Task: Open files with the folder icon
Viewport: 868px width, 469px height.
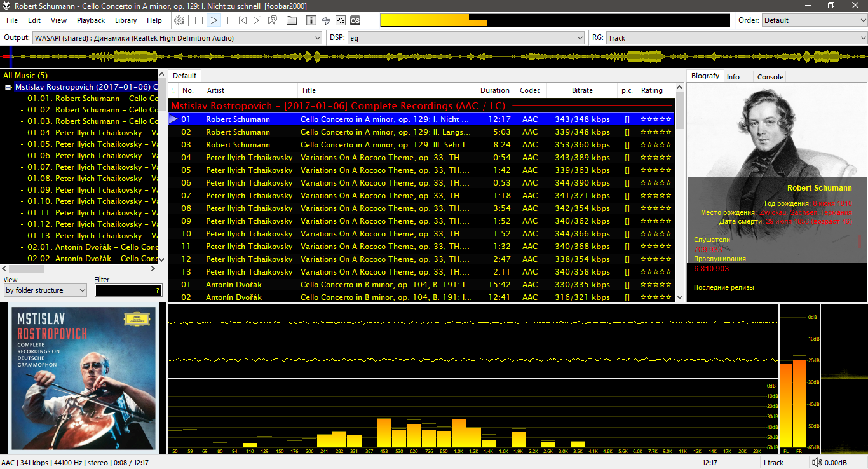Action: pyautogui.click(x=292, y=20)
